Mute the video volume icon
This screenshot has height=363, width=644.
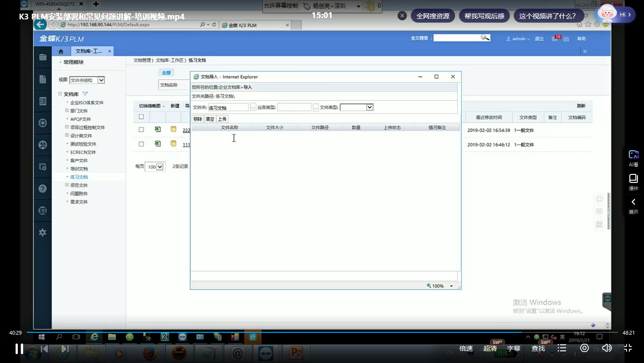tap(607, 348)
